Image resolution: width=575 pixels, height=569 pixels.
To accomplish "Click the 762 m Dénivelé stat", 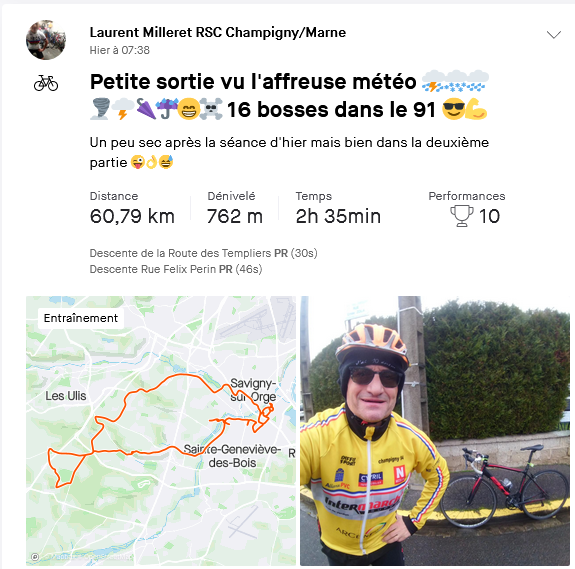I will (x=235, y=216).
